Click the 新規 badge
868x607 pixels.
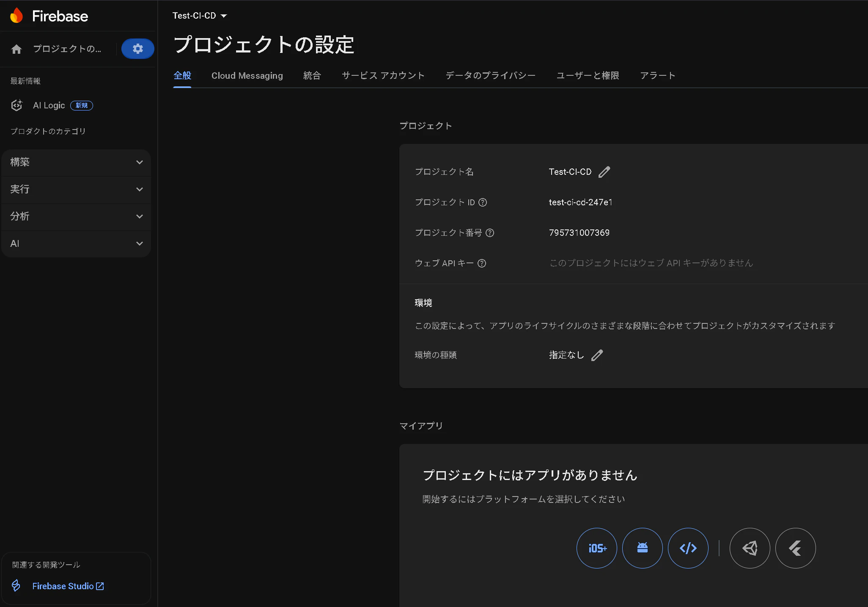point(82,105)
